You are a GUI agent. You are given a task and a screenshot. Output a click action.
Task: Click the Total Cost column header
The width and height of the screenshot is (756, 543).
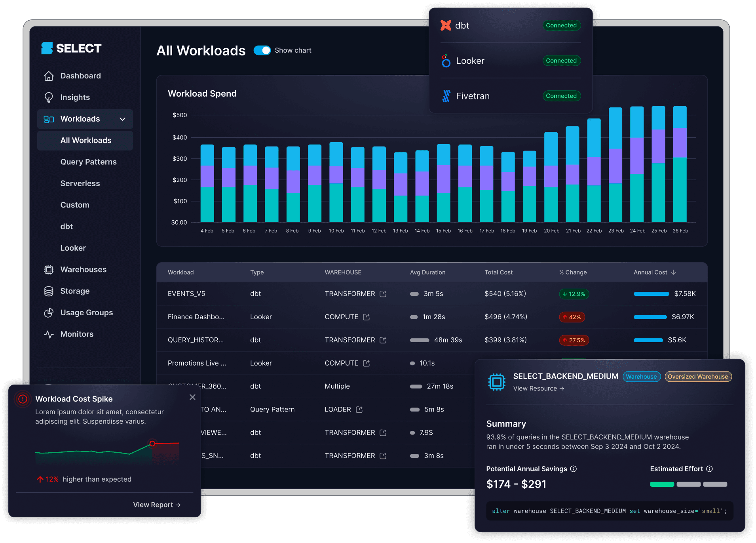(x=498, y=272)
